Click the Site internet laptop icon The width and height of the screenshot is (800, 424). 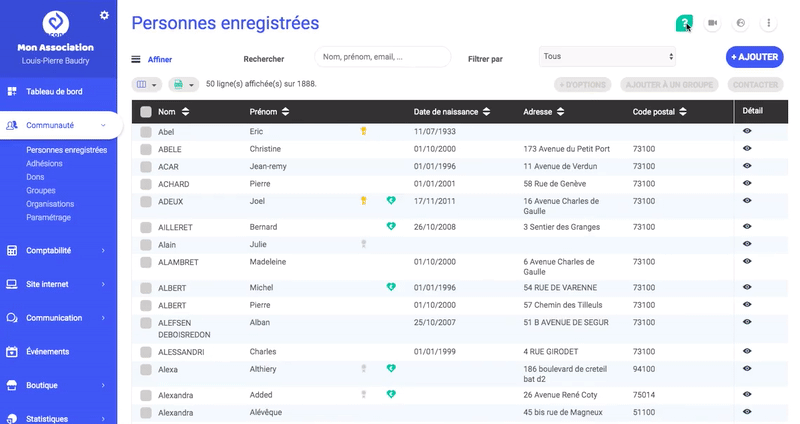coord(12,284)
